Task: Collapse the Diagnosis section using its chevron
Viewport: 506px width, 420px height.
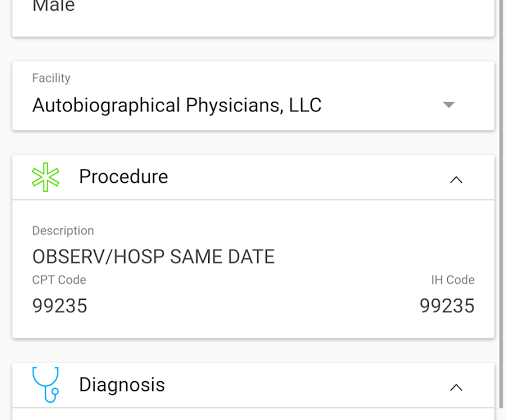Action: (456, 387)
